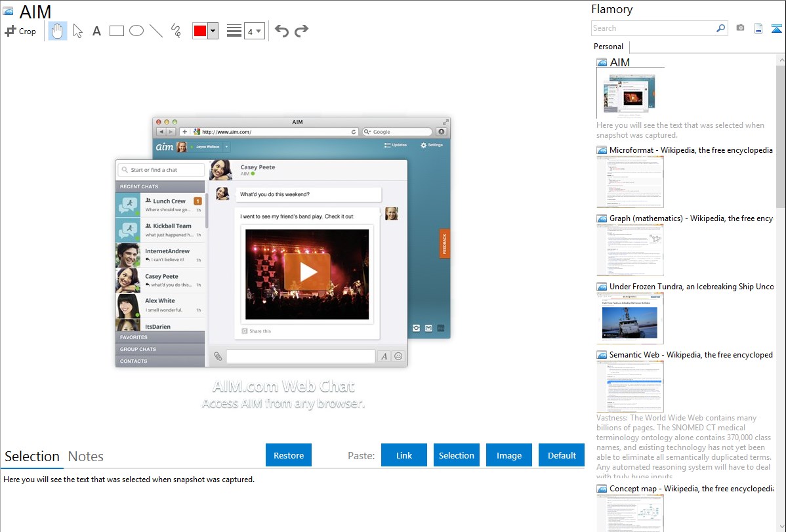Click the Image paste button
Image resolution: width=786 pixels, height=532 pixels.
click(x=509, y=455)
